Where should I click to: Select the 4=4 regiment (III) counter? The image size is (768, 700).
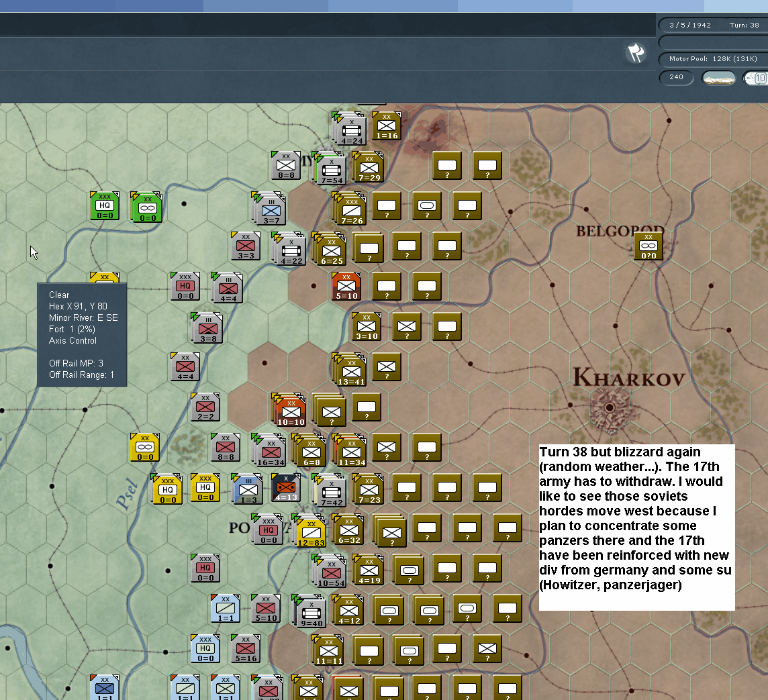[227, 287]
